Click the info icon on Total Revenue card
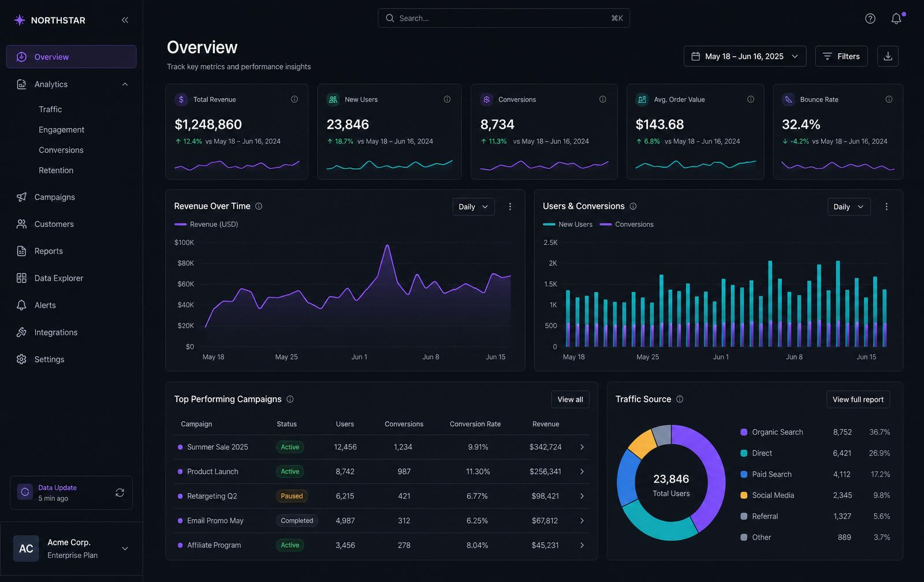The width and height of the screenshot is (924, 582). pyautogui.click(x=295, y=99)
